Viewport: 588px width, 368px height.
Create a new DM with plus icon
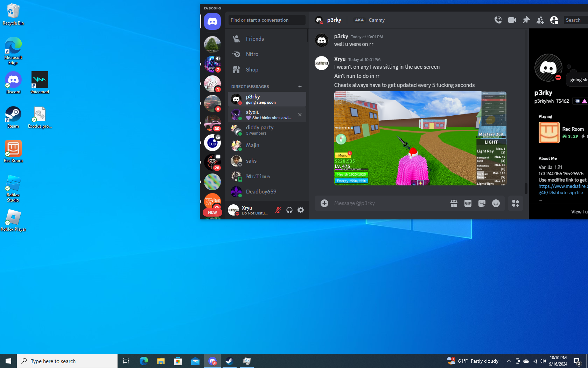tap(300, 87)
